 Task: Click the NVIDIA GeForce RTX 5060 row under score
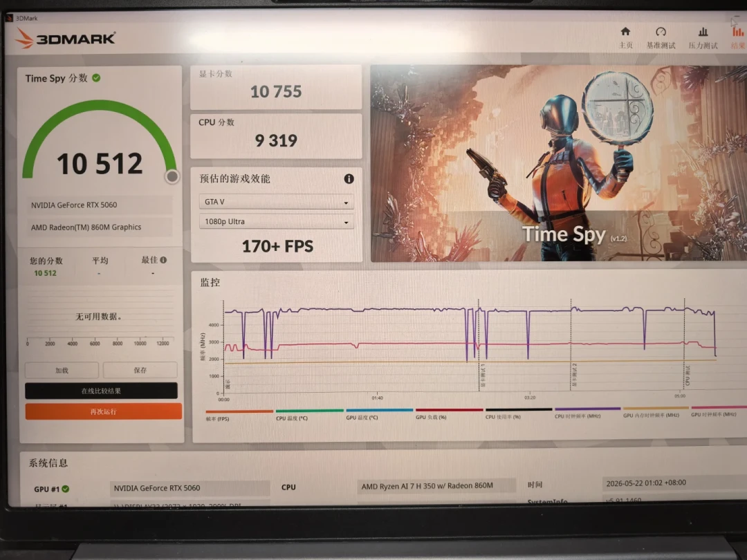(99, 205)
